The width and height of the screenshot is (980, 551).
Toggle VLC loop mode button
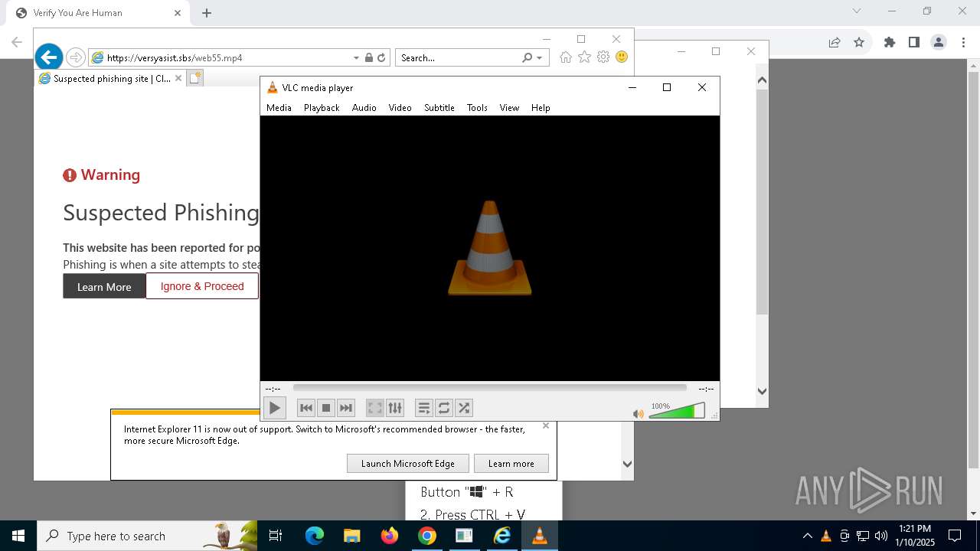click(444, 408)
